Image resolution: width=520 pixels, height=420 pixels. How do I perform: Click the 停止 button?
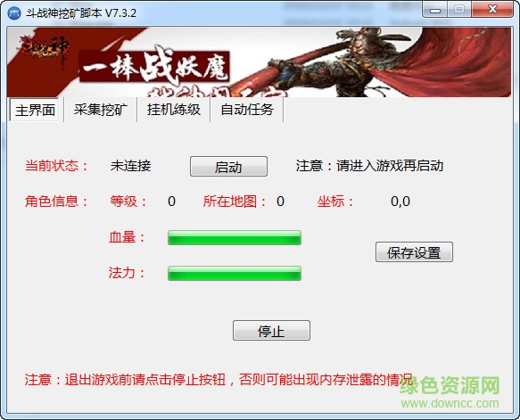click(271, 330)
